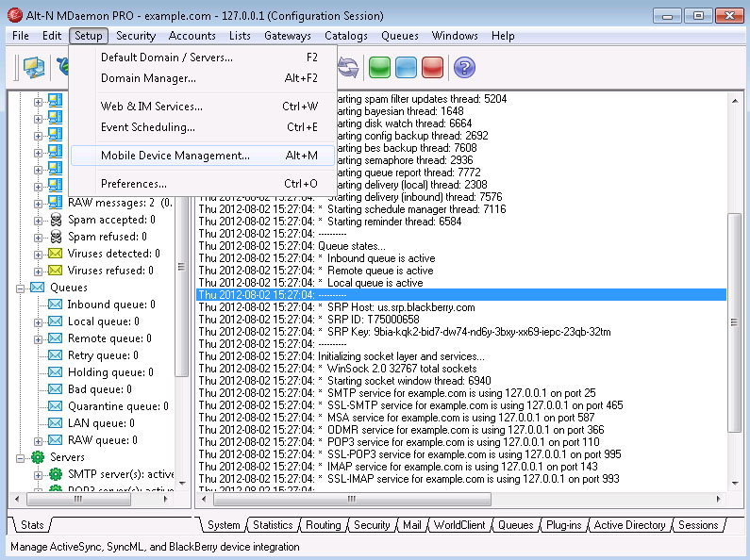The width and height of the screenshot is (750, 560).
Task: Select Web & IM Services menu entry
Action: (x=203, y=107)
